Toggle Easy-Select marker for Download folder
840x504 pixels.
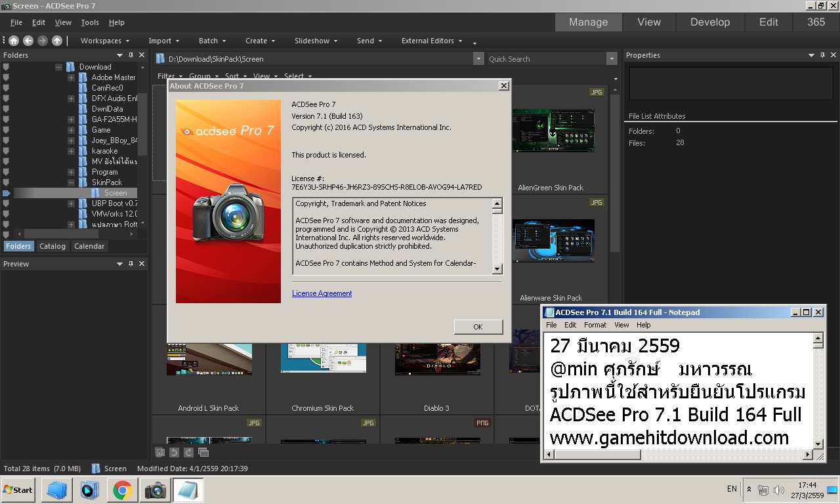tap(6, 67)
